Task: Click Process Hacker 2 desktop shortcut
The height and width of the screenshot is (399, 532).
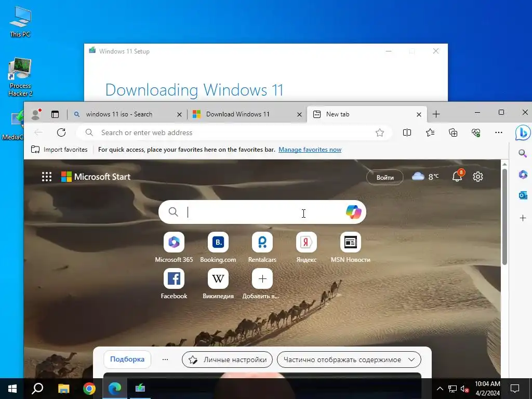Action: 20,77
